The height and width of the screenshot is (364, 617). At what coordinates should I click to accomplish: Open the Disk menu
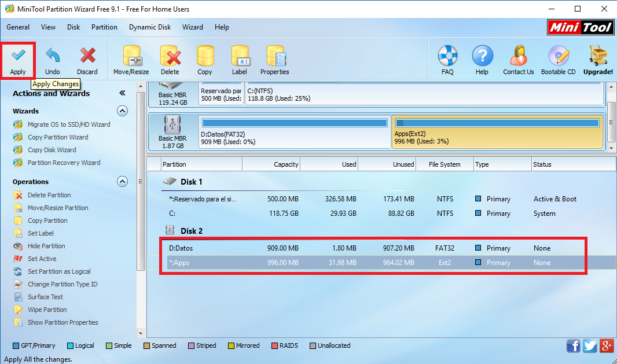point(73,27)
